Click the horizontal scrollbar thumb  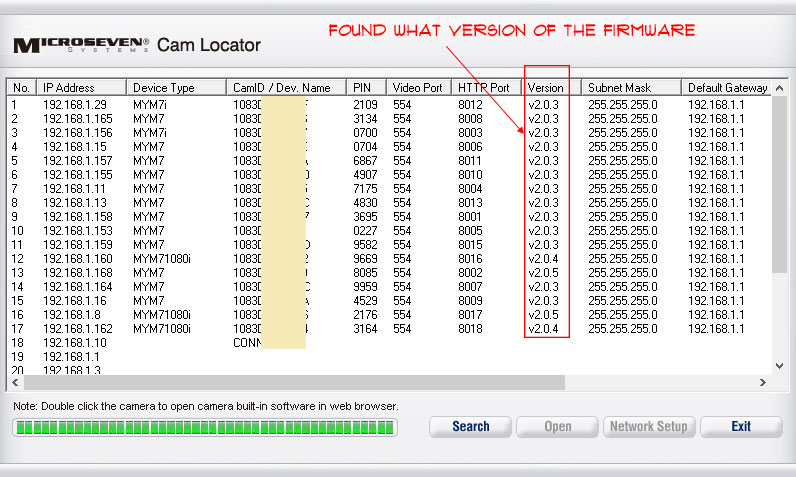(x=294, y=383)
